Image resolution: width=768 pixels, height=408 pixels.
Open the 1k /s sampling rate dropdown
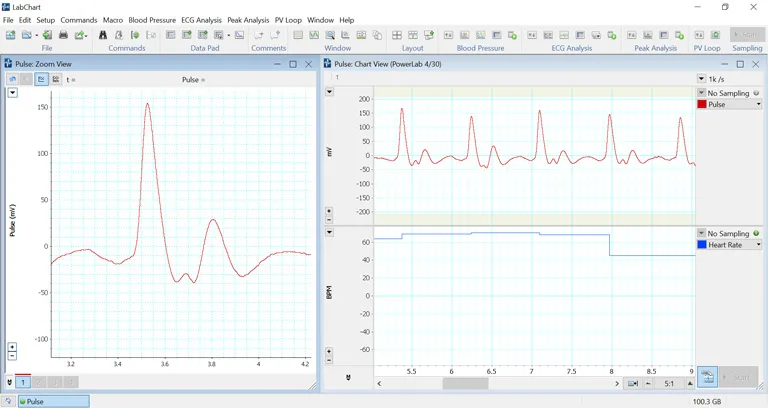(702, 79)
